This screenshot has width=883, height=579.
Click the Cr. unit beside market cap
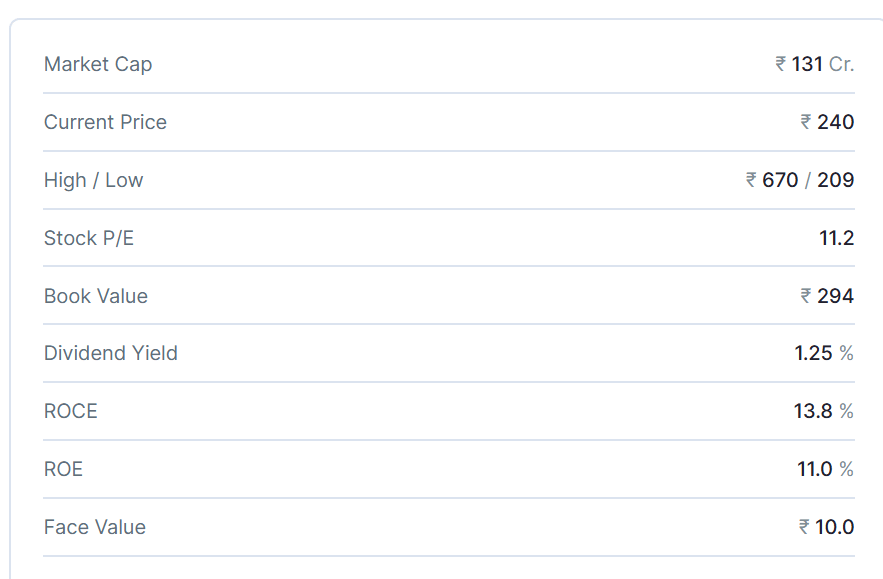point(841,64)
